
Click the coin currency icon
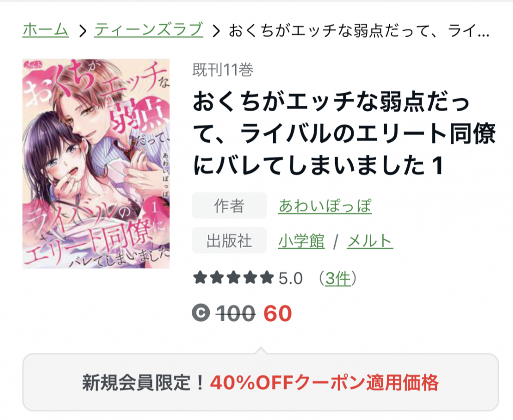coord(200,313)
